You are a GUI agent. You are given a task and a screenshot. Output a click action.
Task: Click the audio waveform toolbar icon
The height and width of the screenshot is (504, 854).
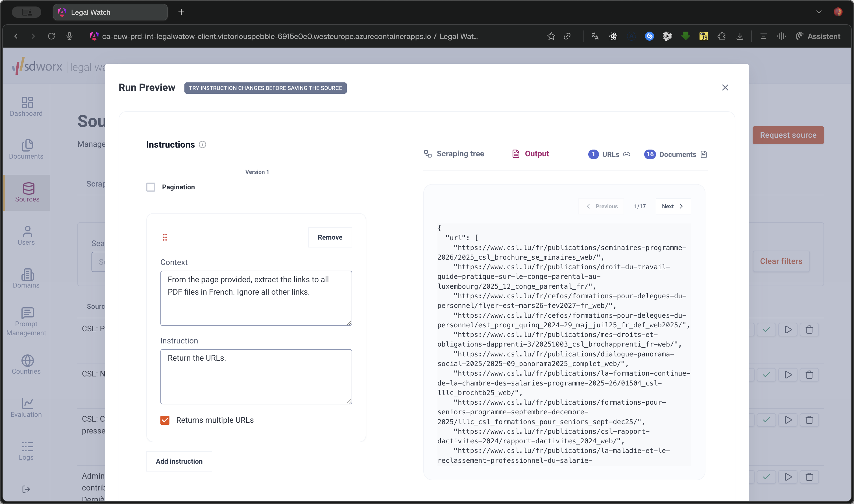[x=782, y=36]
